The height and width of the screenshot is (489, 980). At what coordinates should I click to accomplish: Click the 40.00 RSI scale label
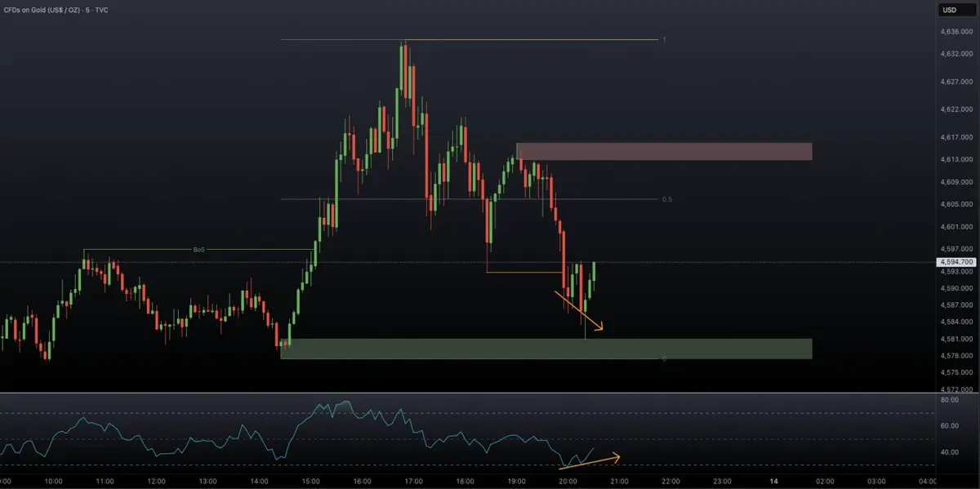[949, 452]
